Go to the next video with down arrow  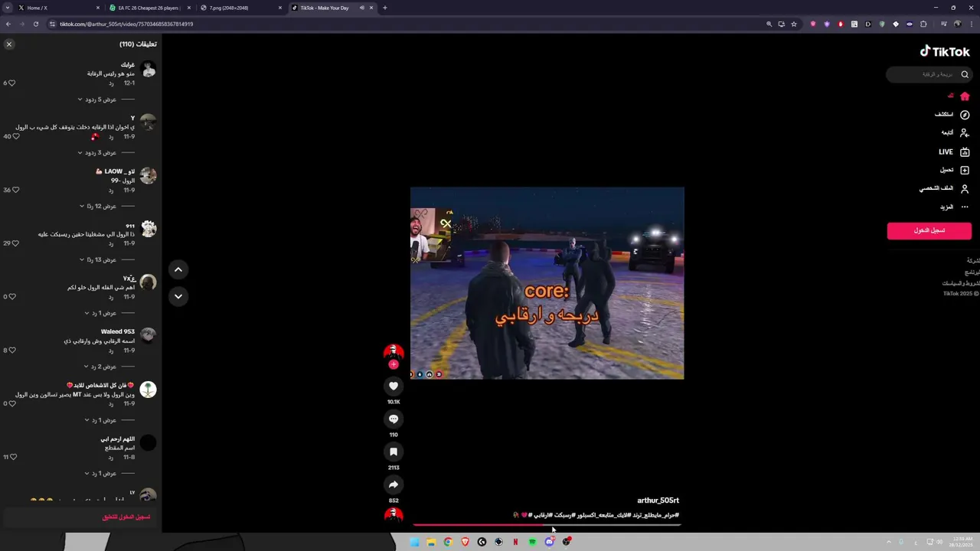tap(178, 296)
